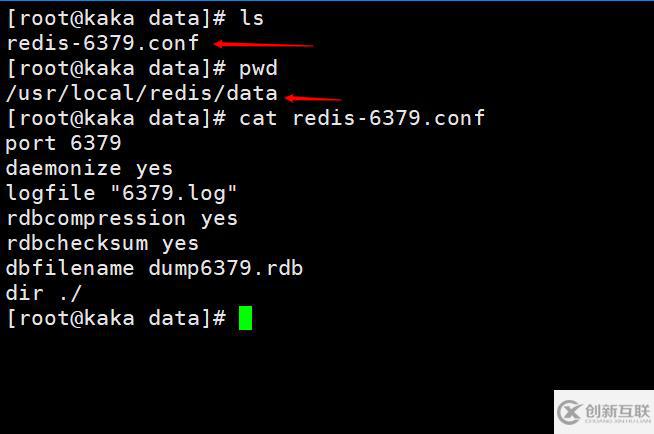Click the 'port 6379' line

[63, 143]
